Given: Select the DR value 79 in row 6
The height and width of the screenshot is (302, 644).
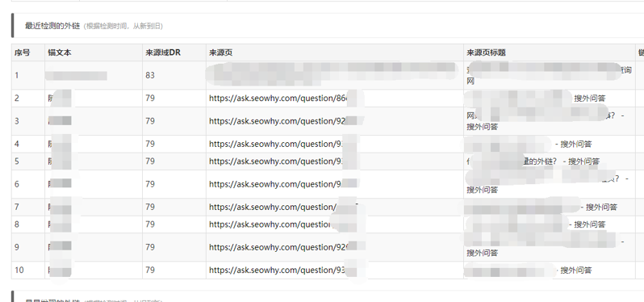Looking at the screenshot, I should click(150, 184).
